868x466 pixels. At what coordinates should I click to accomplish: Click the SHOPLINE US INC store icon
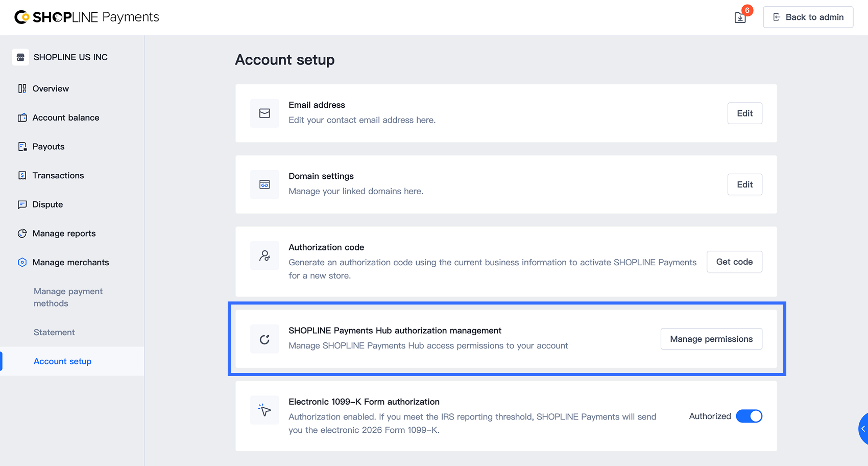coord(20,57)
